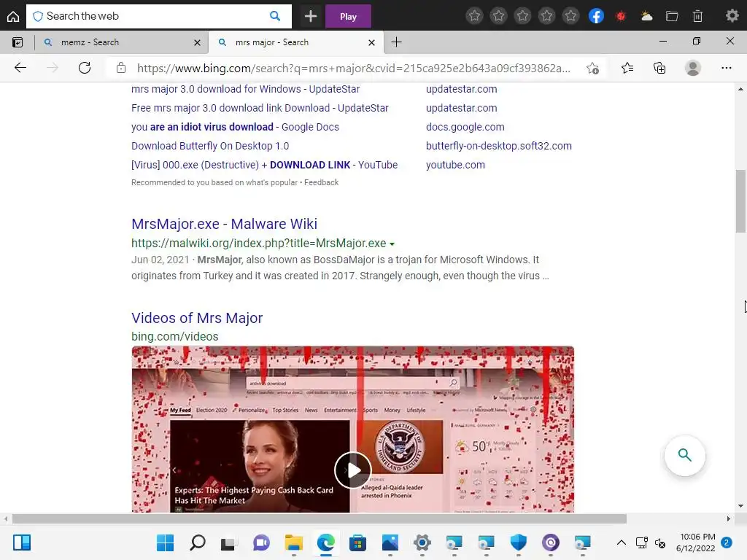Click the search magnifier in the web search bar
This screenshot has width=747, height=560.
click(275, 16)
